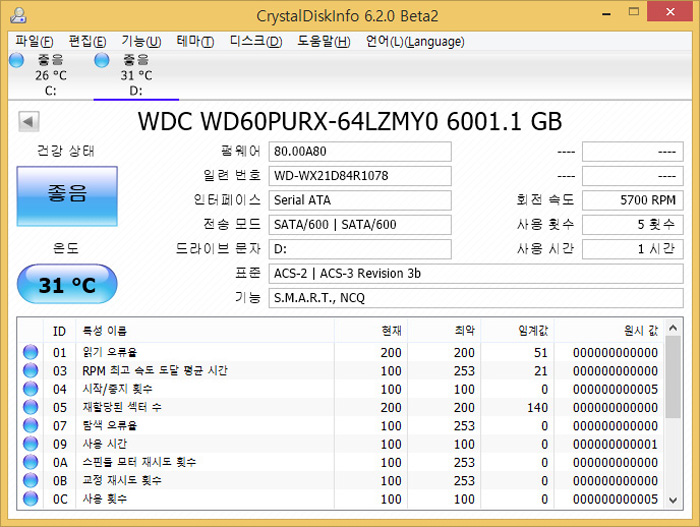Click the drive letter field D:
This screenshot has height=527, width=700.
(x=360, y=249)
